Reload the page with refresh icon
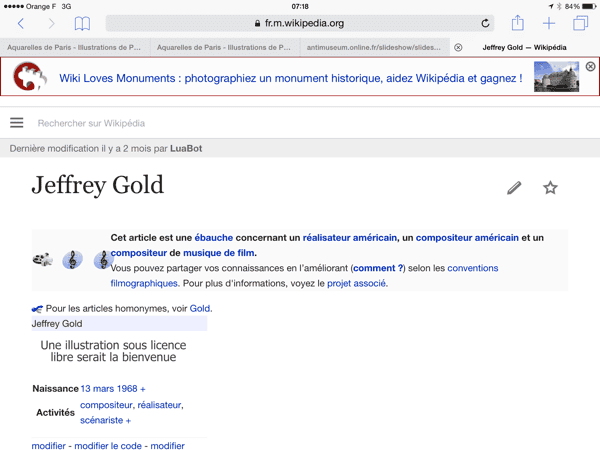The width and height of the screenshot is (600, 450). pos(485,23)
